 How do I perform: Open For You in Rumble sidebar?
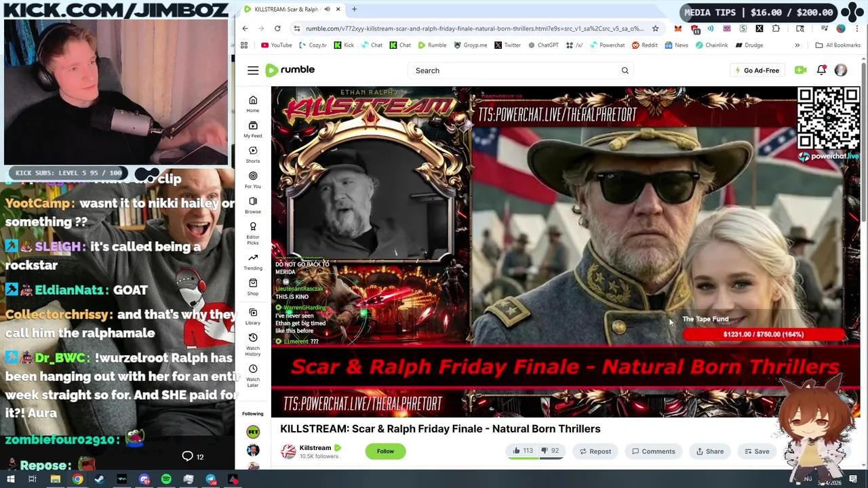click(253, 180)
